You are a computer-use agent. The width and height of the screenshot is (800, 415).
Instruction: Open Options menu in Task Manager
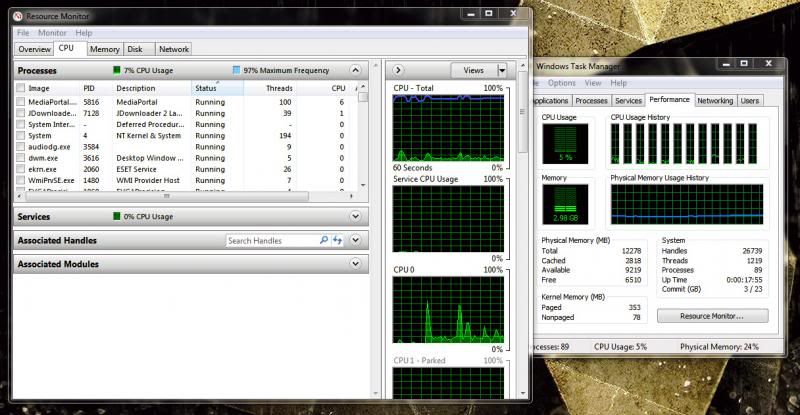coord(561,83)
